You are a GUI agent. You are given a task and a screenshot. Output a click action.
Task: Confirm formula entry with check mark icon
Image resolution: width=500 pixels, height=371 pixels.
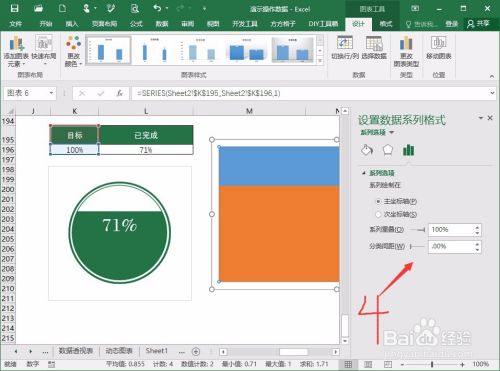(x=100, y=93)
